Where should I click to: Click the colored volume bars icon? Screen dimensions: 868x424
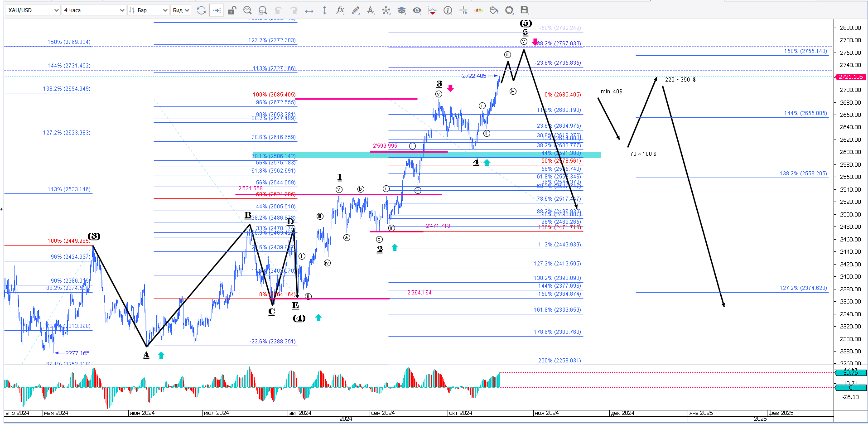point(478,10)
